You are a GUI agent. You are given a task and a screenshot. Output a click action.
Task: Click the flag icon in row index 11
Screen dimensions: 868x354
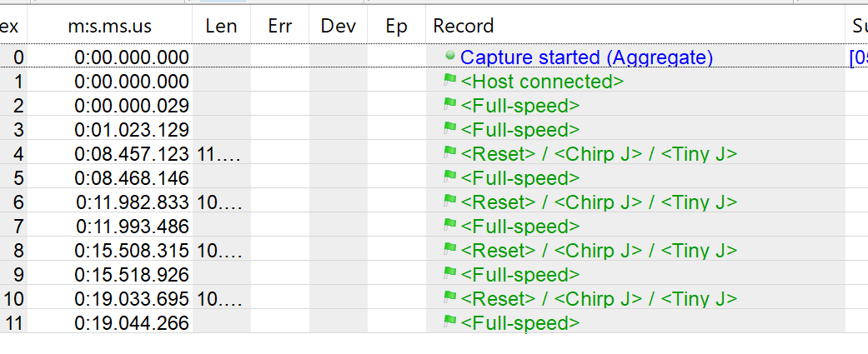point(450,322)
